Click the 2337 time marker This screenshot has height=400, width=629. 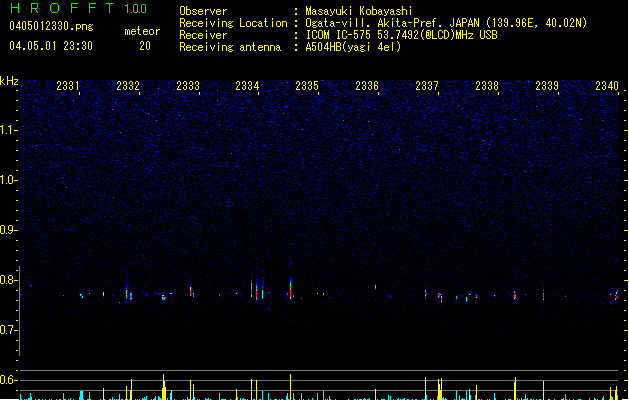[x=427, y=86]
